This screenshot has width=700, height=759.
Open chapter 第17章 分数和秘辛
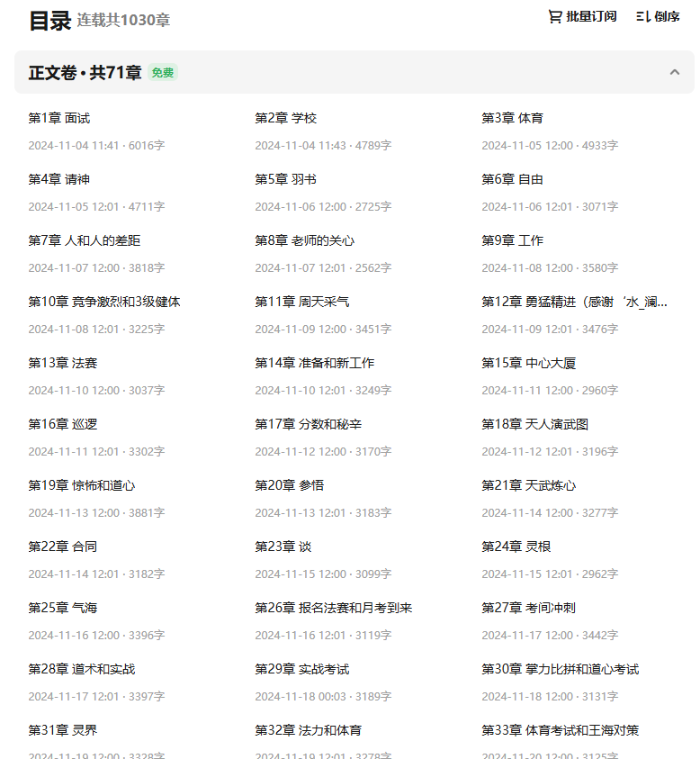click(x=308, y=424)
